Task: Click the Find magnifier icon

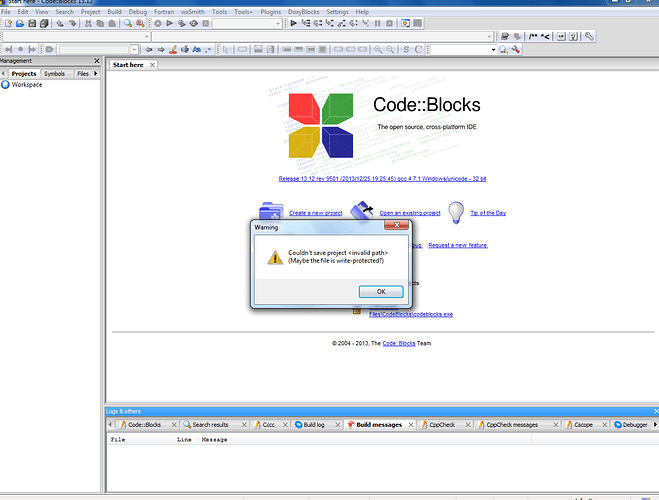Action: click(128, 24)
